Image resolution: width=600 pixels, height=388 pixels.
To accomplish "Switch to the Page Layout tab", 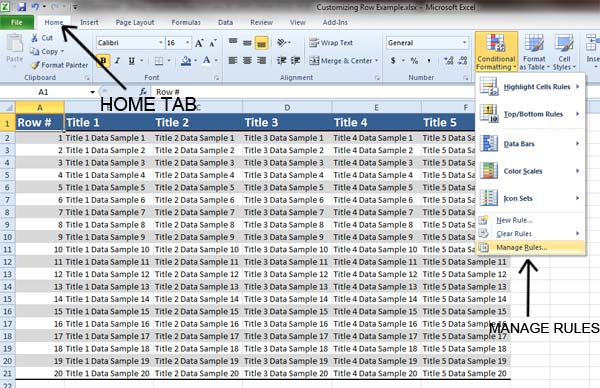I will 135,22.
